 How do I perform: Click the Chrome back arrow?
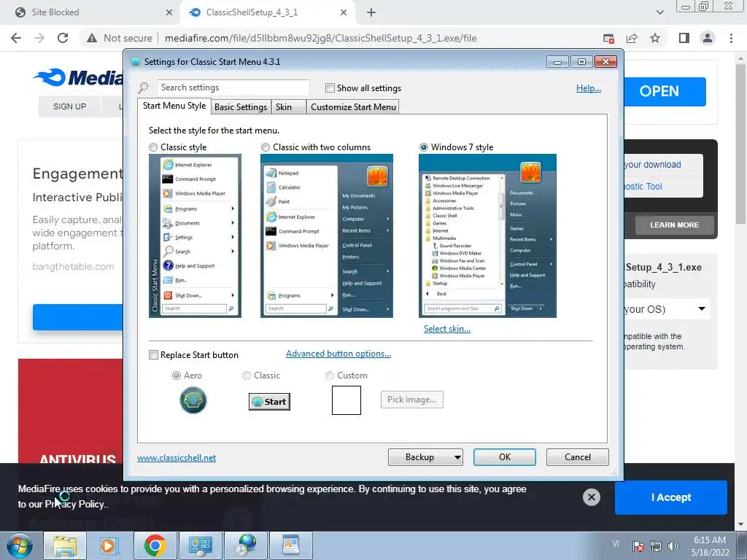[x=16, y=38]
